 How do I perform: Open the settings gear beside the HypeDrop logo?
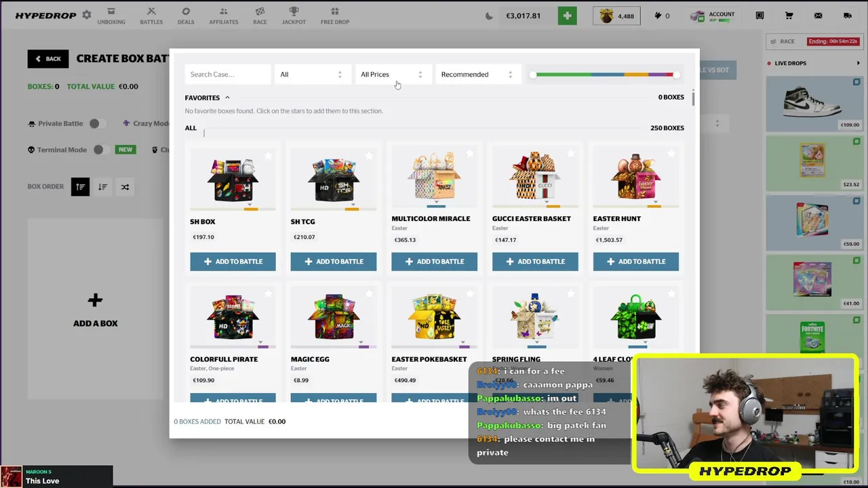click(x=86, y=15)
